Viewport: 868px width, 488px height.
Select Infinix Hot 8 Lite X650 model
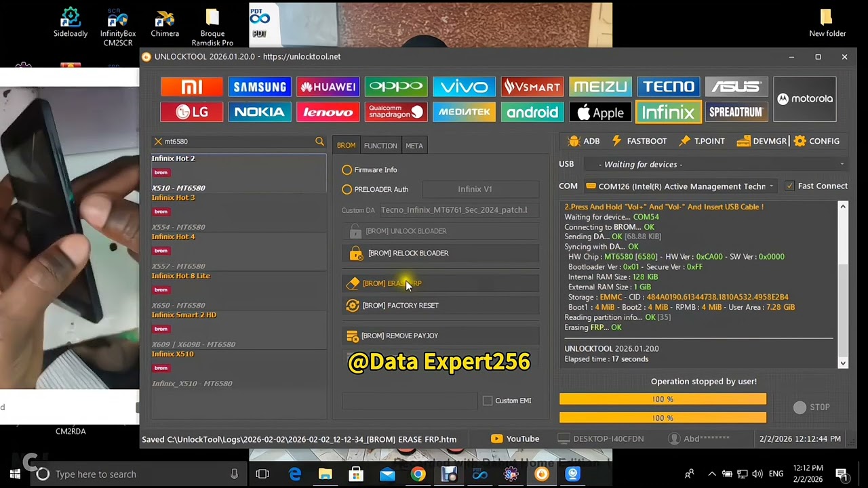(239, 291)
